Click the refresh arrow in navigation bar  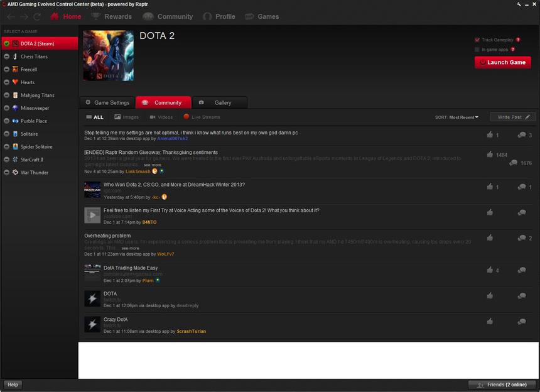click(38, 16)
